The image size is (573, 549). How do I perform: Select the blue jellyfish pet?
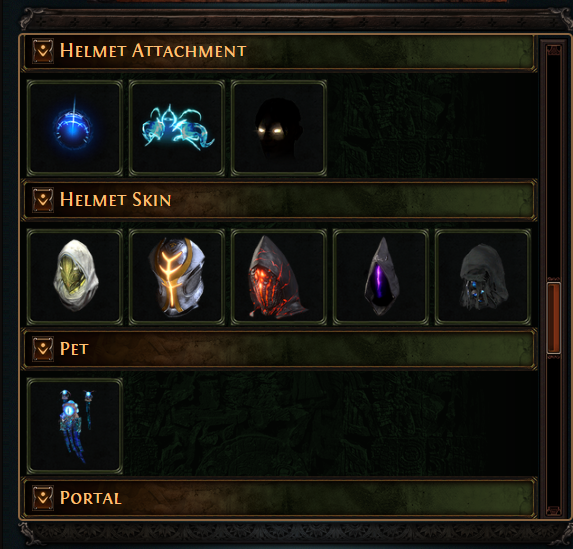[75, 426]
